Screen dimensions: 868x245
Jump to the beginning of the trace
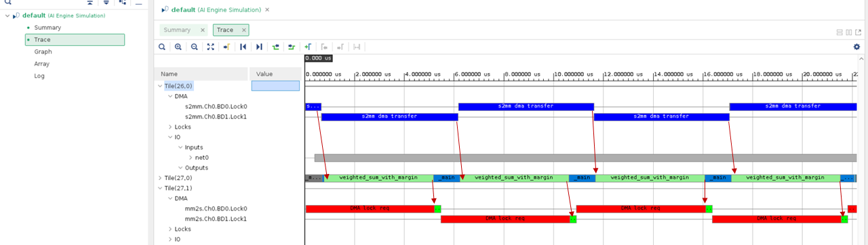[243, 47]
